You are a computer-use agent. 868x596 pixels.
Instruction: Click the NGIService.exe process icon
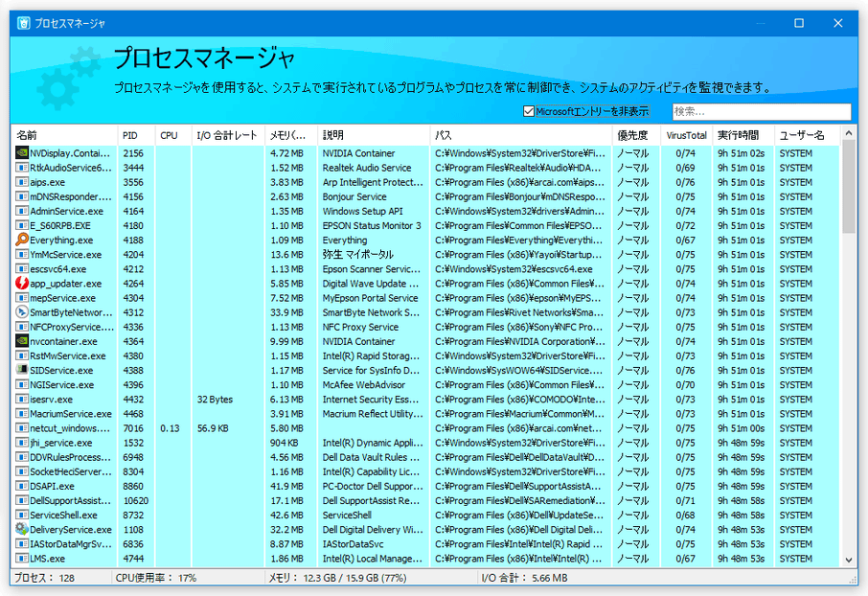click(x=22, y=384)
